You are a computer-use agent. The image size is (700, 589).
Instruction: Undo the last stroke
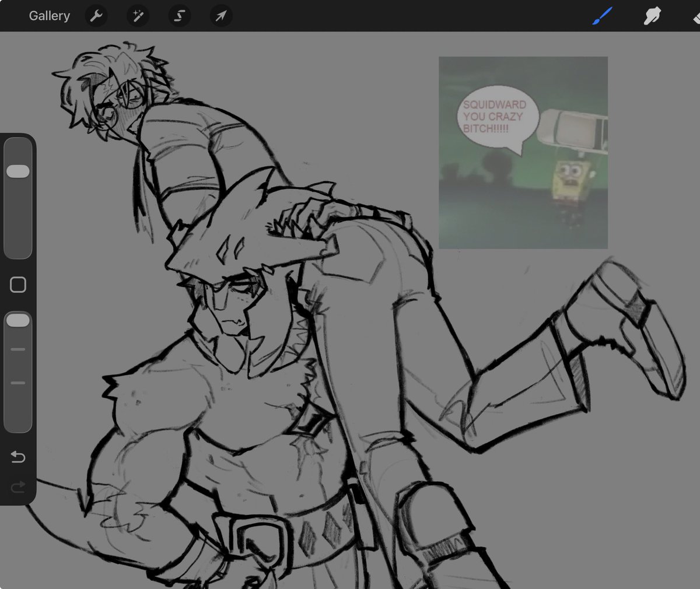tap(18, 457)
